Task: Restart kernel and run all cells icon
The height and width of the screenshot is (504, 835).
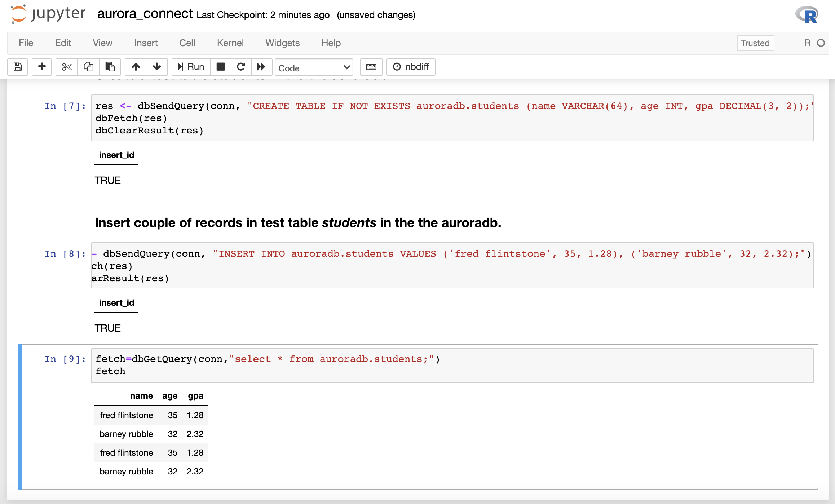Action: (x=261, y=67)
